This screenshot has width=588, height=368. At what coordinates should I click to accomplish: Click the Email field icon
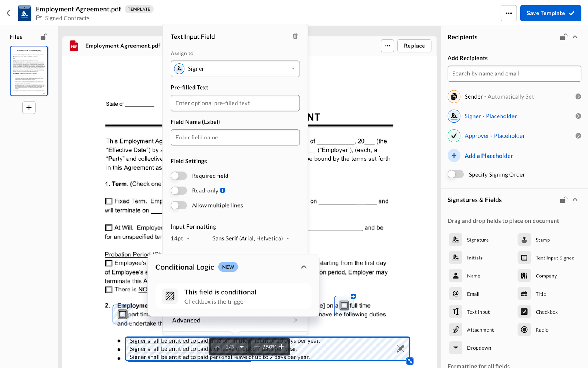click(455, 294)
